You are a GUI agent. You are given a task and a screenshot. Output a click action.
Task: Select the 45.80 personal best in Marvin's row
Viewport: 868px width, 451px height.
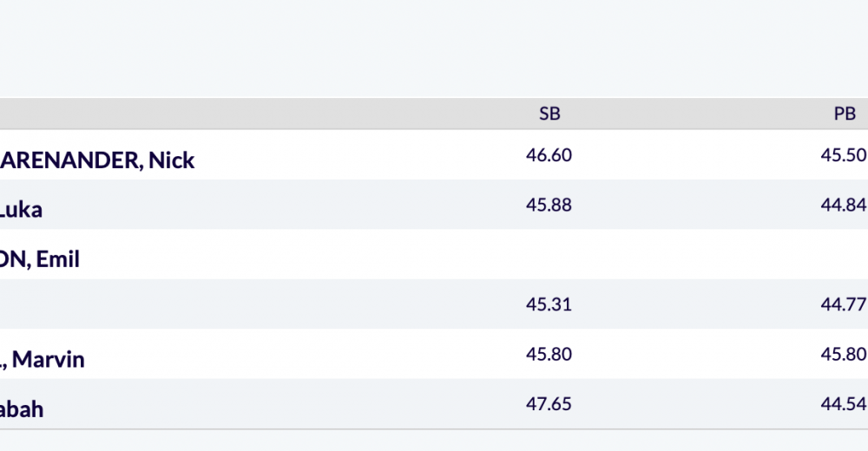coord(844,354)
